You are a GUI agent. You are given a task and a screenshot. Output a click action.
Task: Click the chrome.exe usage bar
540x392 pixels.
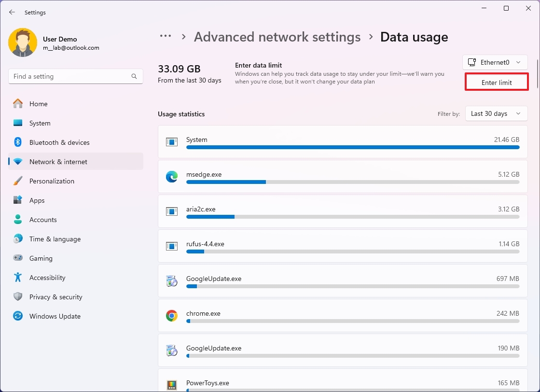coord(353,321)
